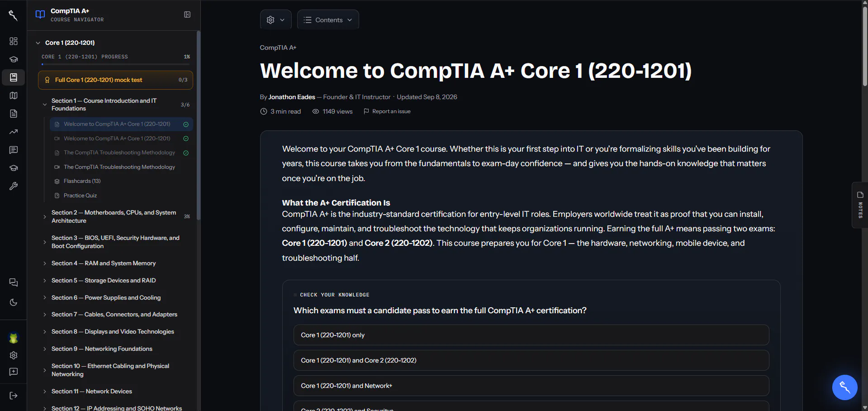Expand Section 4 — RAM and System Memory
The image size is (868, 411).
coord(45,263)
